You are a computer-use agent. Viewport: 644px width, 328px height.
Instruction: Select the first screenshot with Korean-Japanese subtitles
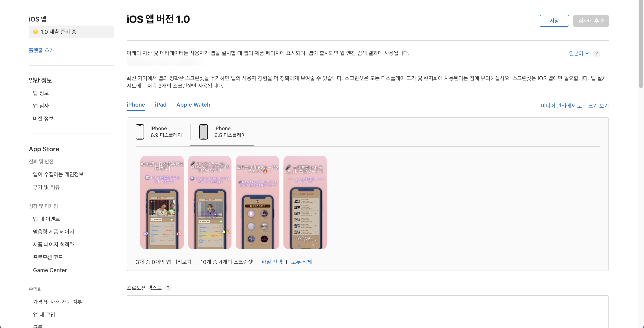[162, 203]
